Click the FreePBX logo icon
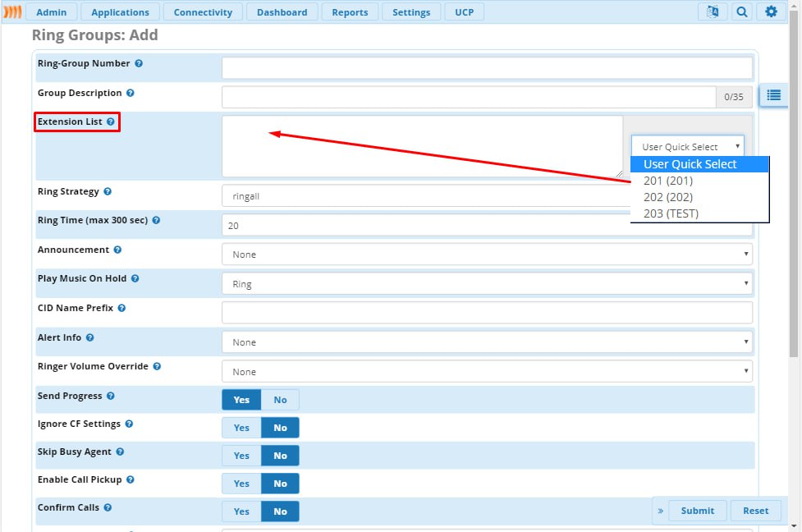802x532 pixels. [x=11, y=12]
